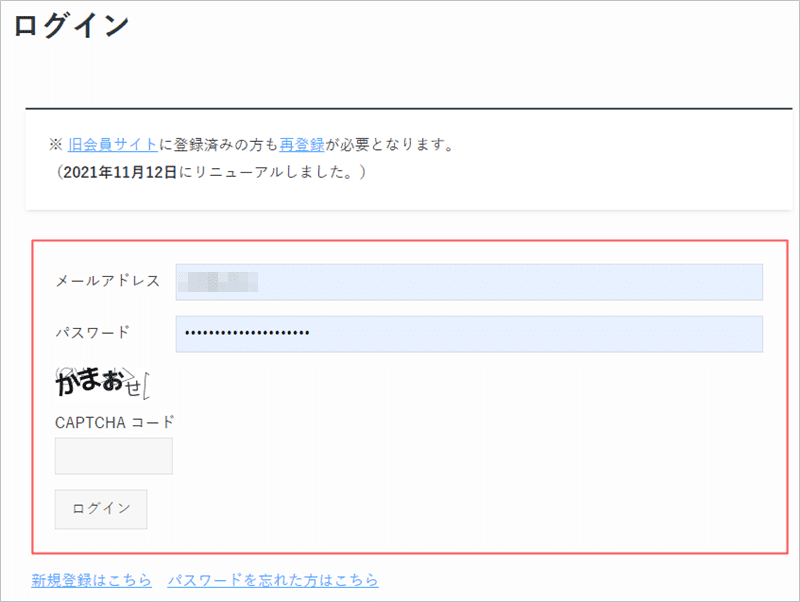Click the パスワード field label
800x602 pixels.
(92, 332)
